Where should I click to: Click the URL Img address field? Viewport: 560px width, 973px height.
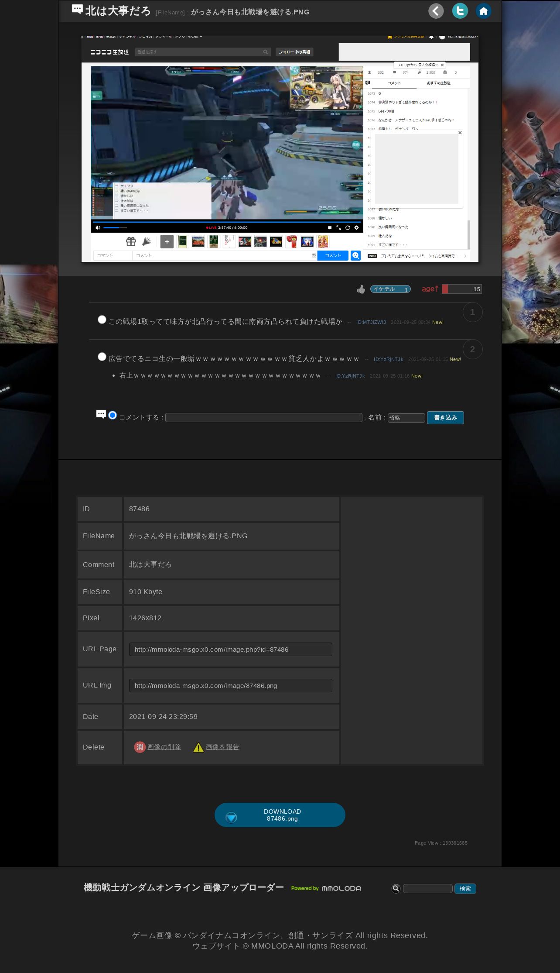point(231,685)
